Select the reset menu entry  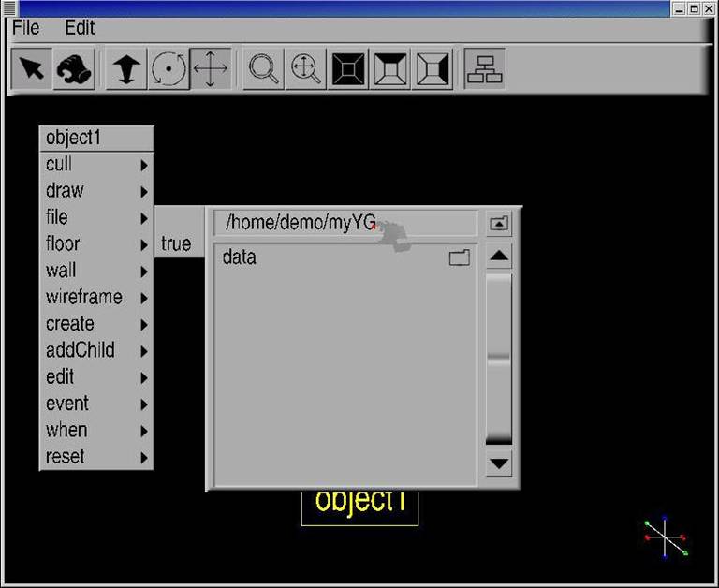pos(96,457)
